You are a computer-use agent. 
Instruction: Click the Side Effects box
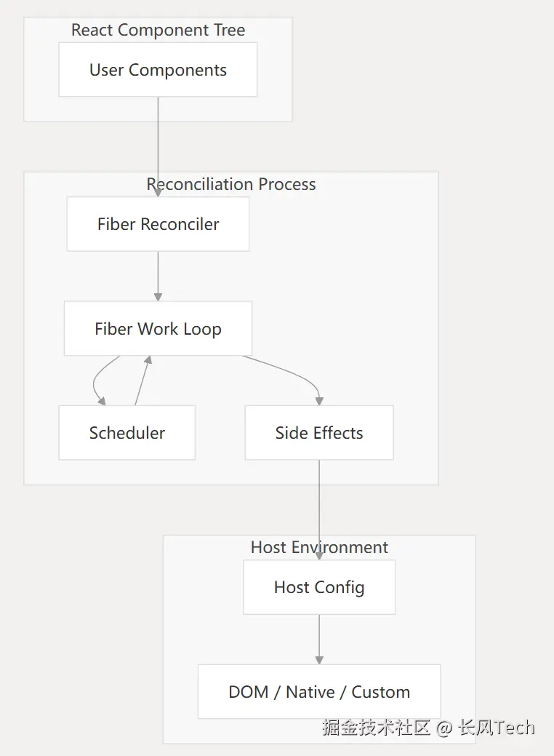point(318,433)
